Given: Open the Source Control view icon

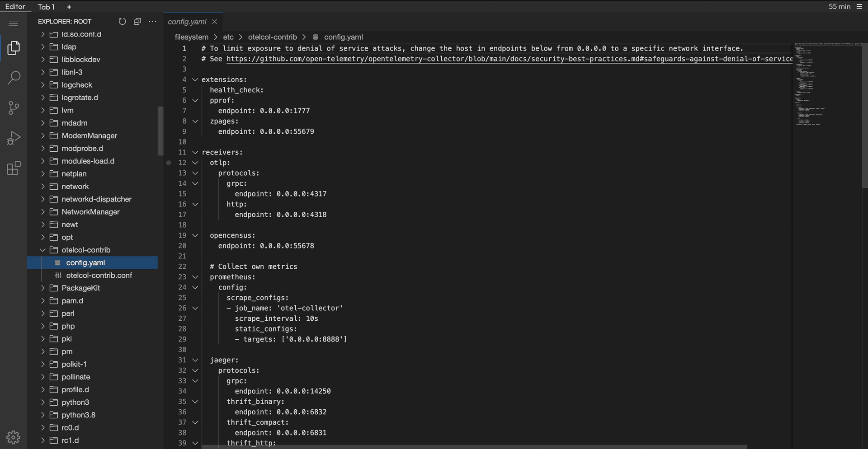Looking at the screenshot, I should point(14,108).
